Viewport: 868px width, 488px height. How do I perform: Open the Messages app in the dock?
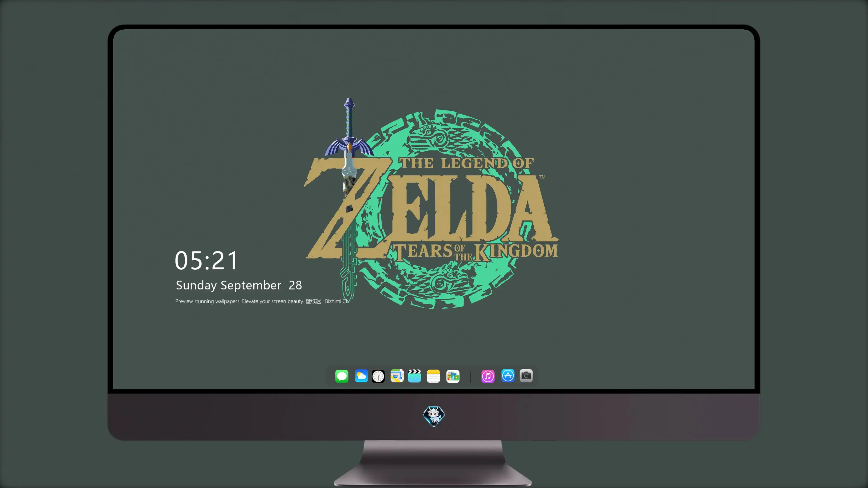click(x=342, y=376)
